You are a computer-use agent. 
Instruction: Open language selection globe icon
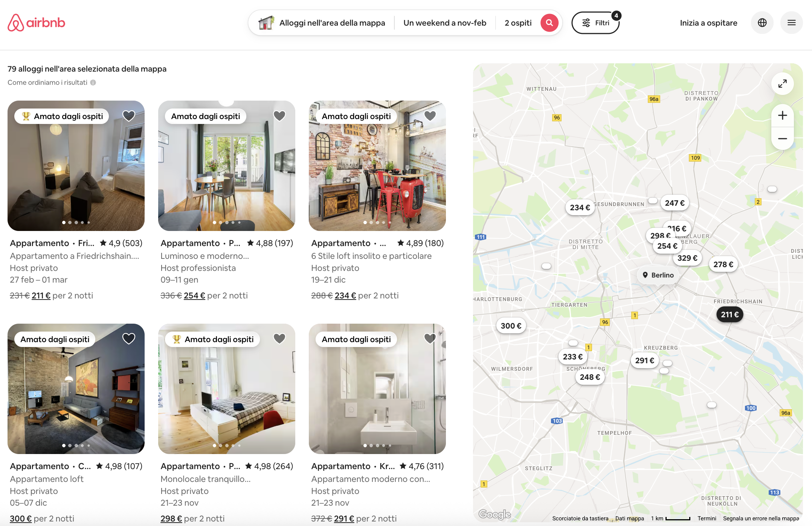(x=762, y=23)
